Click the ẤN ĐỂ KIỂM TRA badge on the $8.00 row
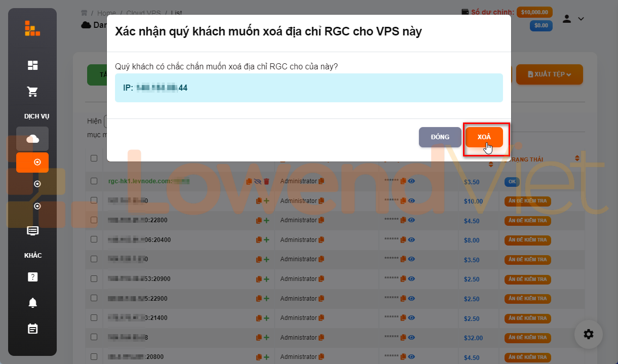 [x=527, y=240]
